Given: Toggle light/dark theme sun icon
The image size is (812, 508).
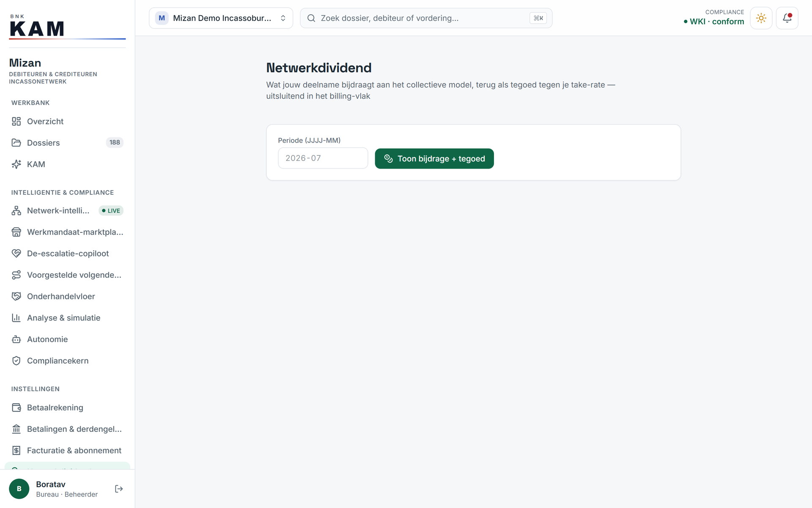Looking at the screenshot, I should tap(761, 18).
